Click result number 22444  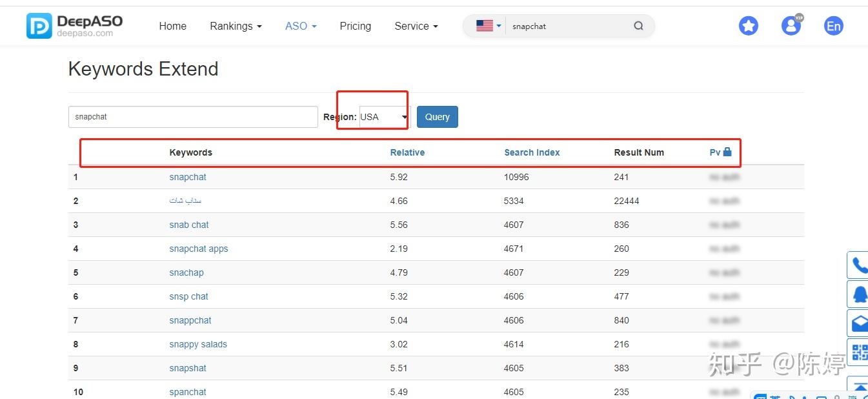pos(627,201)
